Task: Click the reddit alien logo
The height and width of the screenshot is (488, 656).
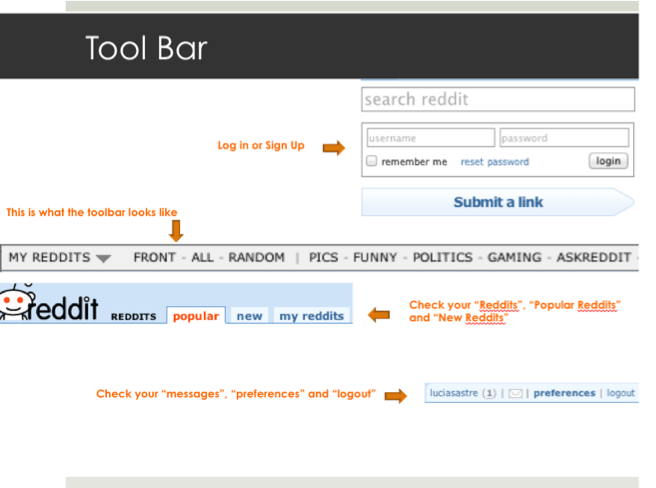Action: pyautogui.click(x=18, y=302)
